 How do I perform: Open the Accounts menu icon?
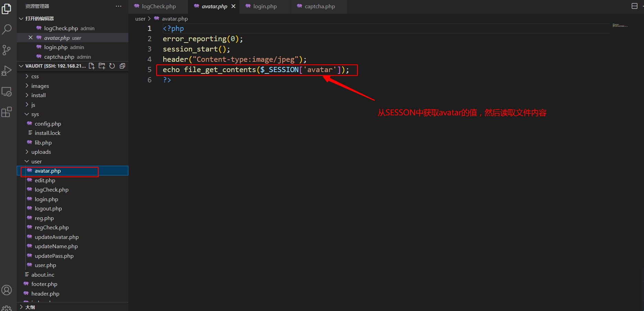pos(7,290)
